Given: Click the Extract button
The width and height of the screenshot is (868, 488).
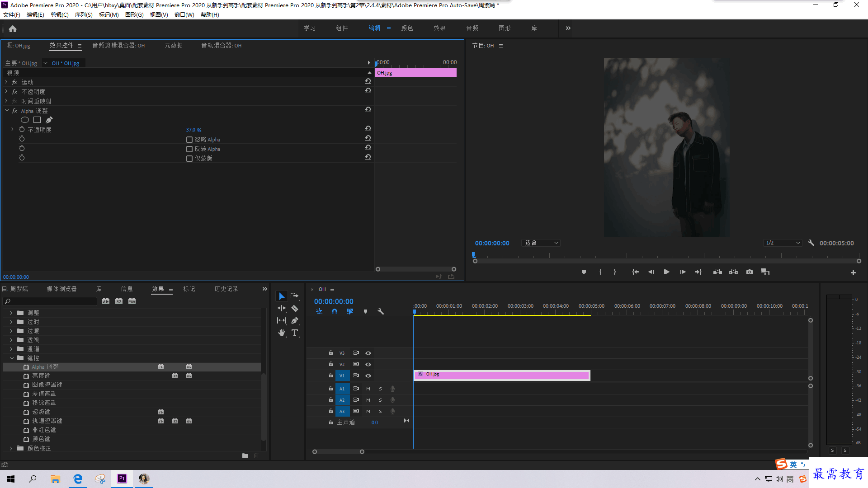Looking at the screenshot, I should [x=733, y=272].
